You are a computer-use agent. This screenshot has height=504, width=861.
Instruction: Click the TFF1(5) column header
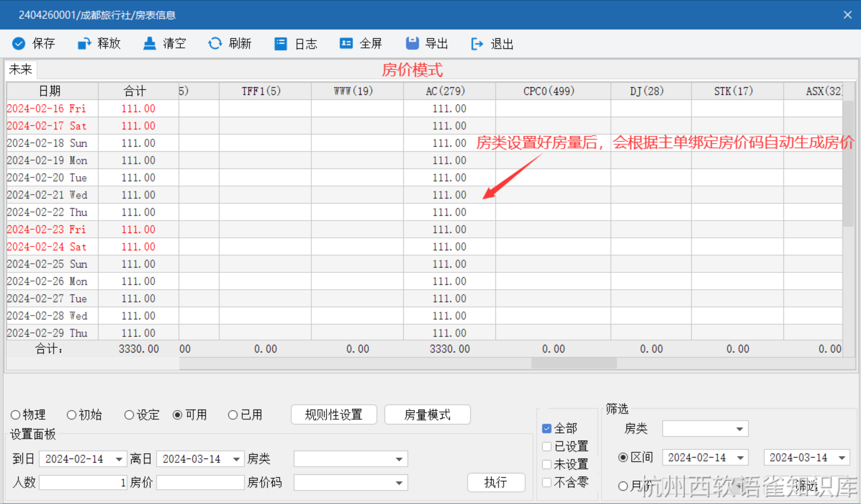[265, 91]
